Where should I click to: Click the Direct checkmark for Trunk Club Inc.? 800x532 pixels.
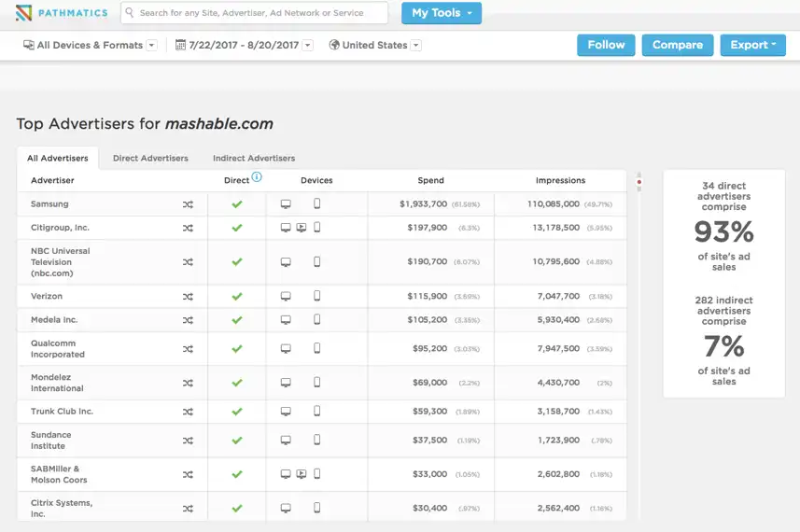point(237,411)
